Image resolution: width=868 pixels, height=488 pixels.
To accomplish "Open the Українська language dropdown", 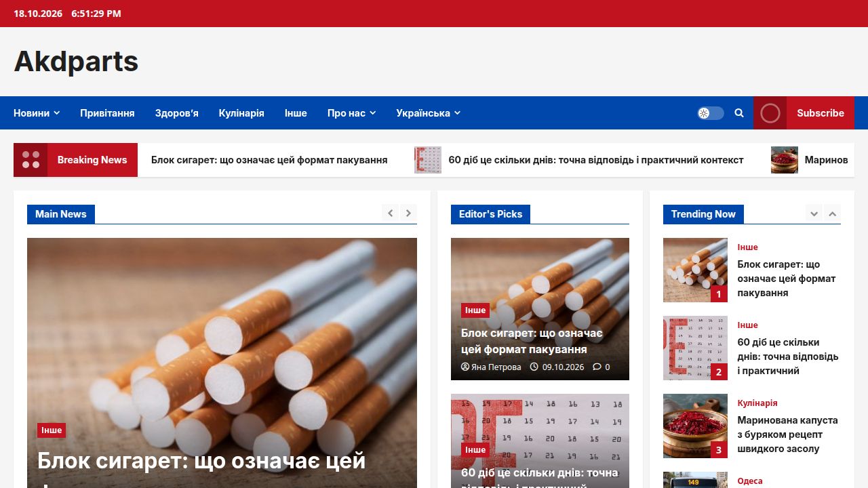I will point(428,113).
